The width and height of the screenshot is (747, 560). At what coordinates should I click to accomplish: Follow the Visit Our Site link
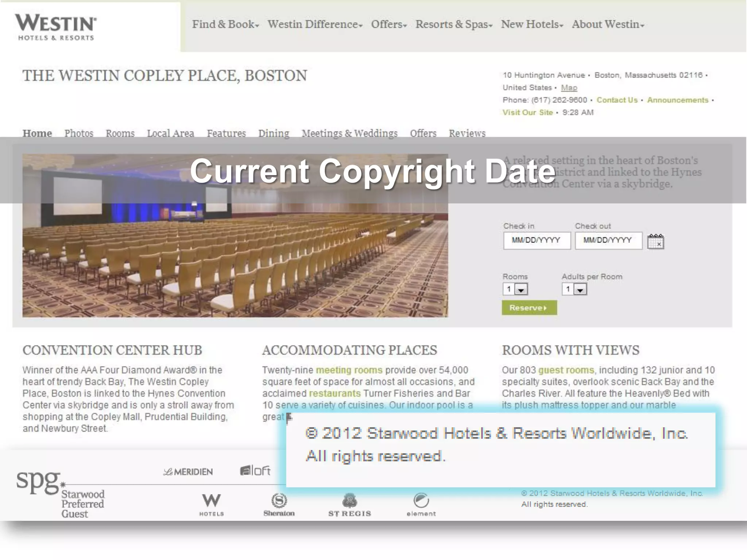click(x=528, y=113)
